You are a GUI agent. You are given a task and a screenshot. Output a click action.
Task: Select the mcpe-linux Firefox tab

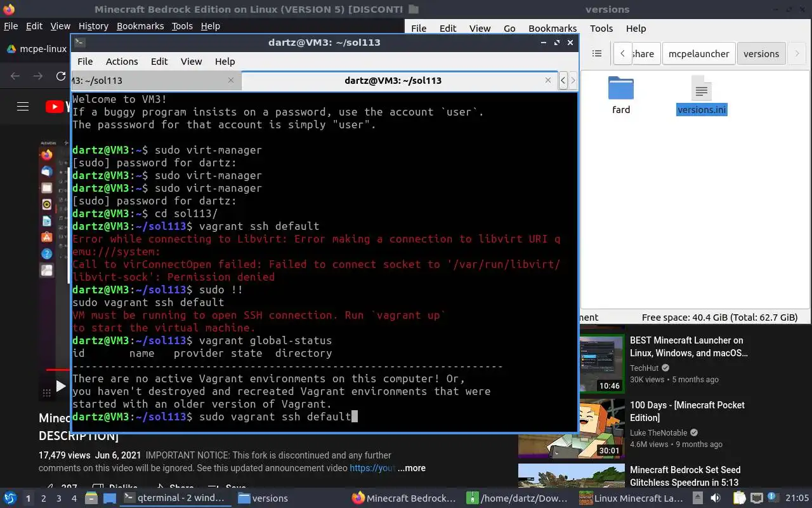coord(36,49)
